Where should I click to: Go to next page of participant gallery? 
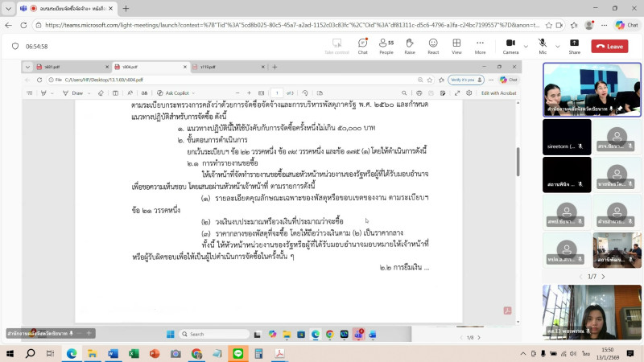(x=603, y=276)
